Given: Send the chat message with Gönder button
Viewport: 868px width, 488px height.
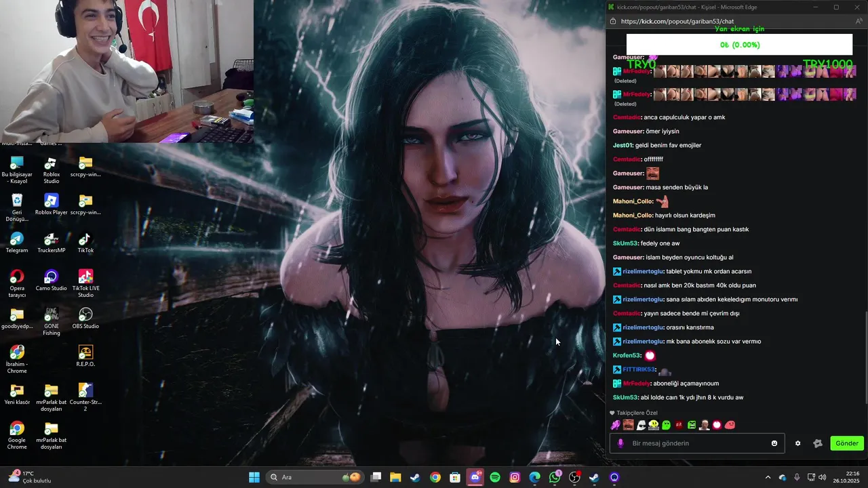Looking at the screenshot, I should click(x=847, y=443).
